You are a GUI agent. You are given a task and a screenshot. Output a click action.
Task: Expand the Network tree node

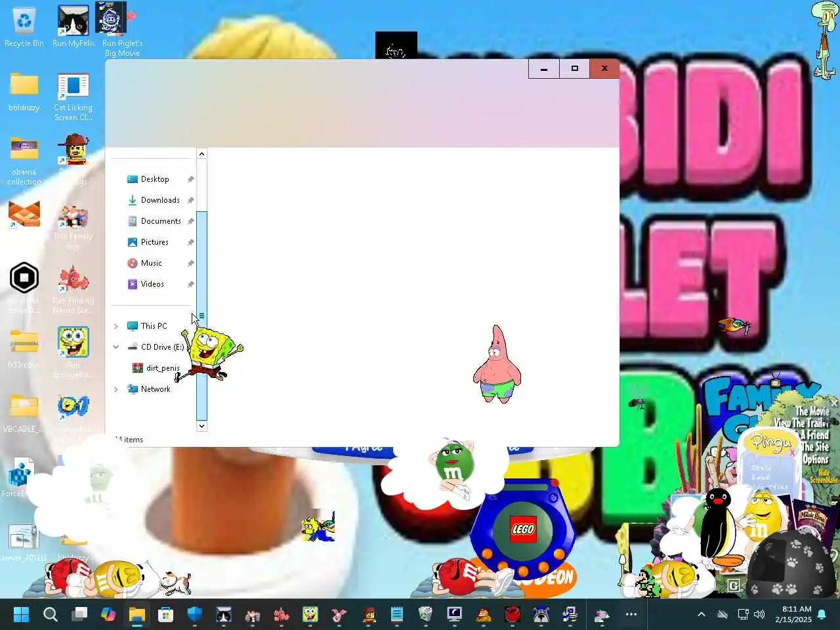(116, 389)
